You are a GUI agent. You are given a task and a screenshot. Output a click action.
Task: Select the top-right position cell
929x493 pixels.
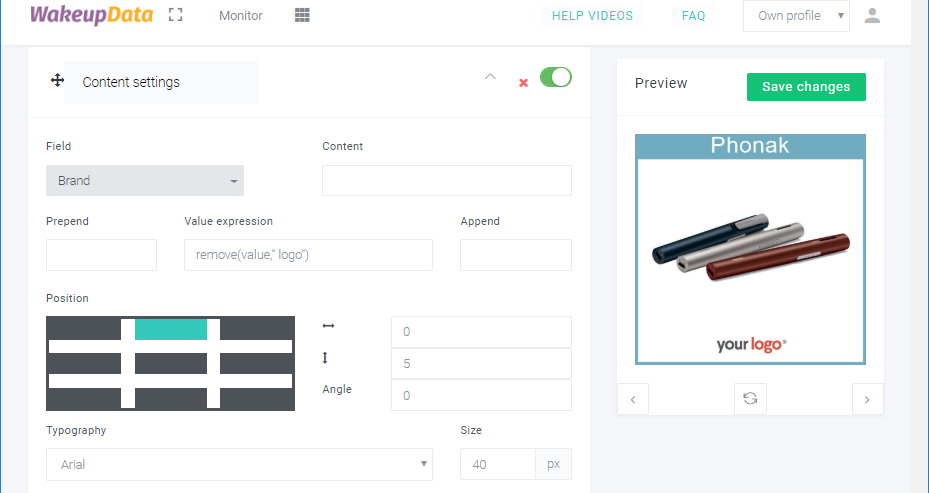pos(256,329)
